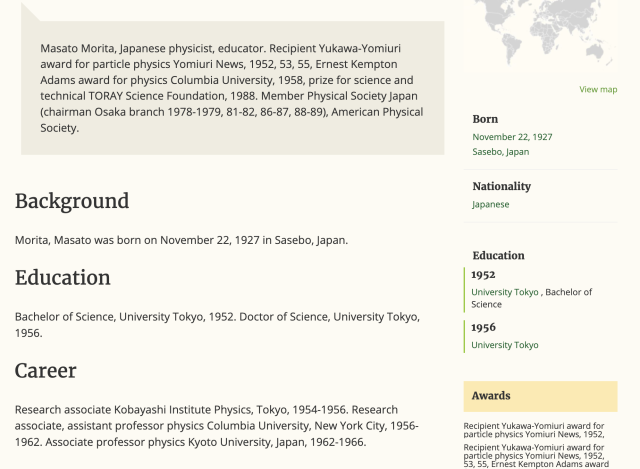Click the November 22, 1927 birth date link
The image size is (640, 469).
(x=512, y=137)
